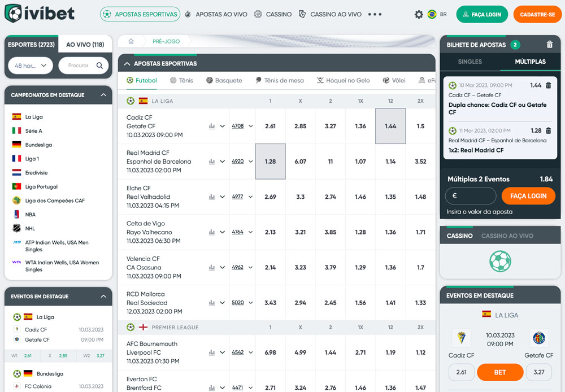Image resolution: width=565 pixels, height=392 pixels.
Task: Click the NBA logo icon in sidebar
Action: 16,215
